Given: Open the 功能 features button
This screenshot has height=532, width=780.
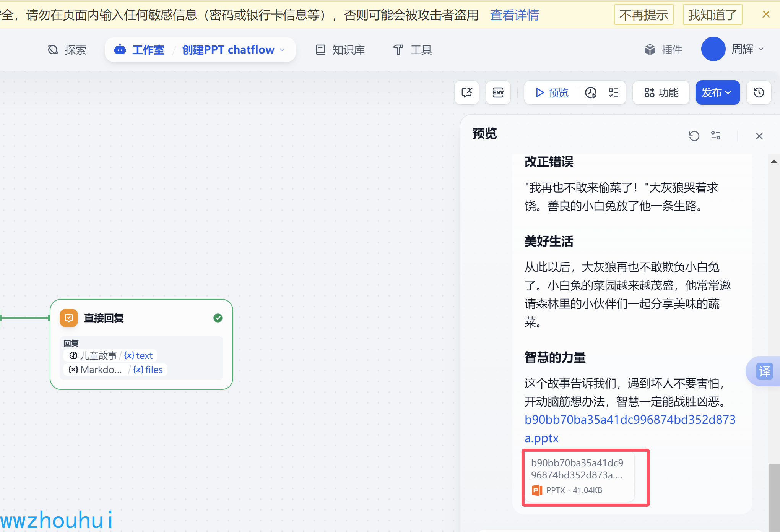Looking at the screenshot, I should (661, 92).
